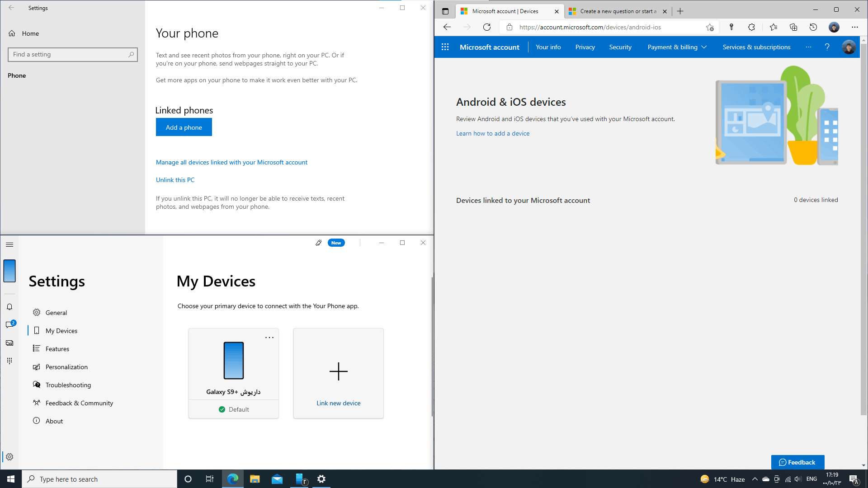The width and height of the screenshot is (868, 488).
Task: Click Unlink this PC link
Action: point(175,180)
